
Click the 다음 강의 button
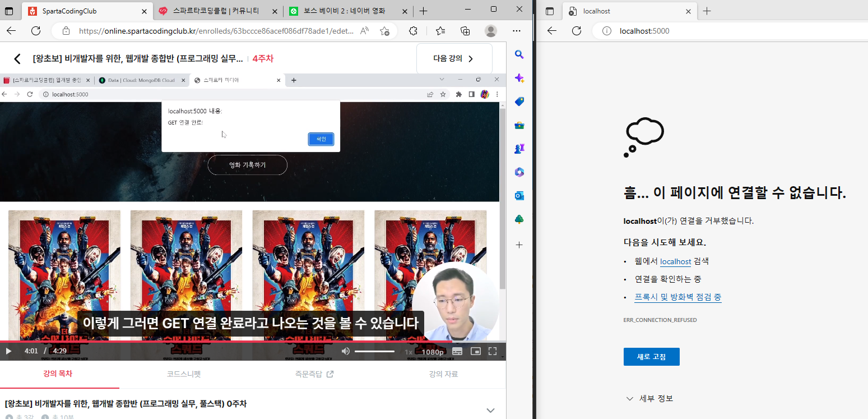pyautogui.click(x=454, y=59)
